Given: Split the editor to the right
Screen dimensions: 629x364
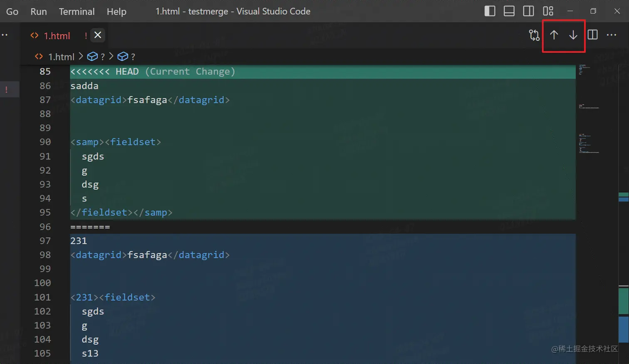Looking at the screenshot, I should 592,35.
